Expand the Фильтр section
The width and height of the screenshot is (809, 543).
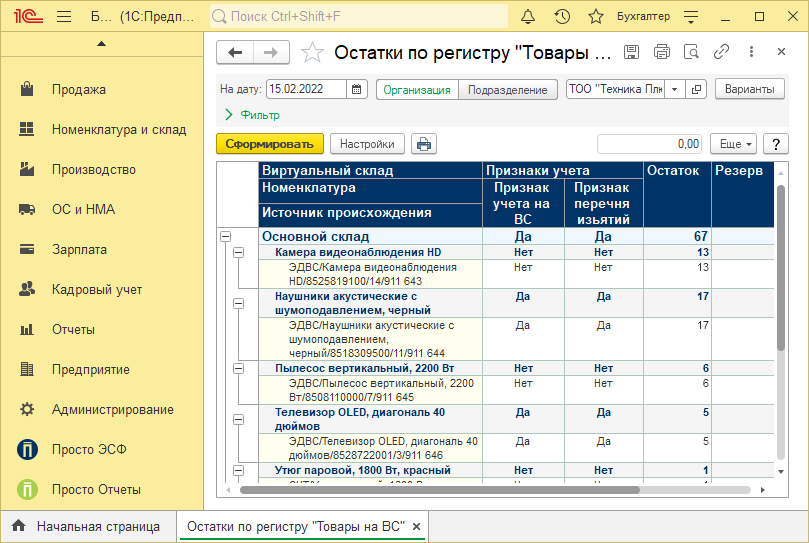[253, 115]
